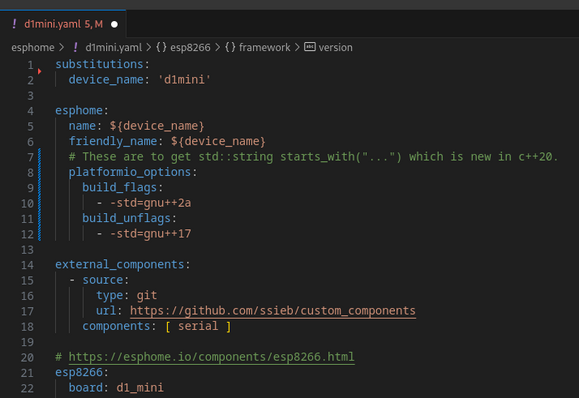Viewport: 579px width, 398px height.
Task: Click the 'friendly_name' key on line 6
Action: coord(113,141)
